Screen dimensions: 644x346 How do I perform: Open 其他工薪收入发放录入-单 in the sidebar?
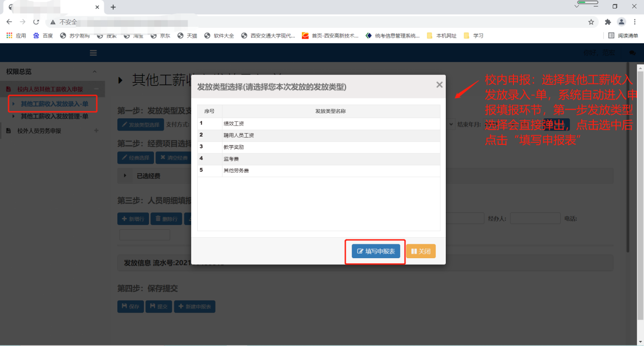(x=54, y=104)
